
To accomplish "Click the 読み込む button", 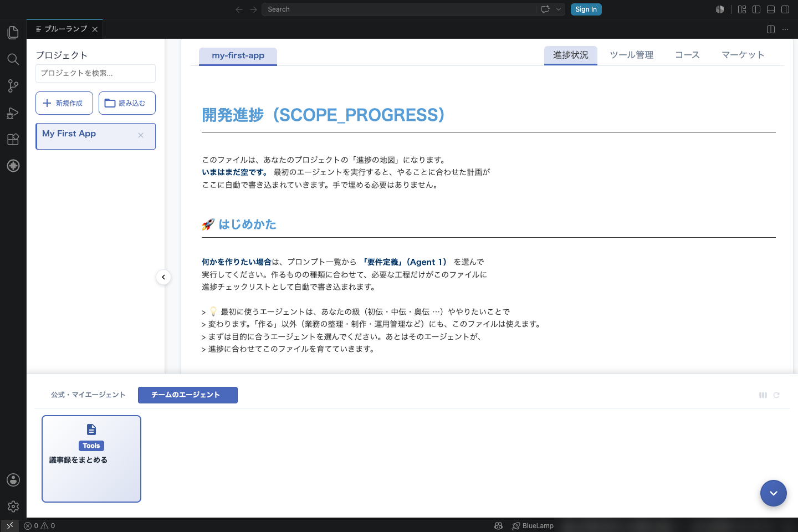I will 127,103.
